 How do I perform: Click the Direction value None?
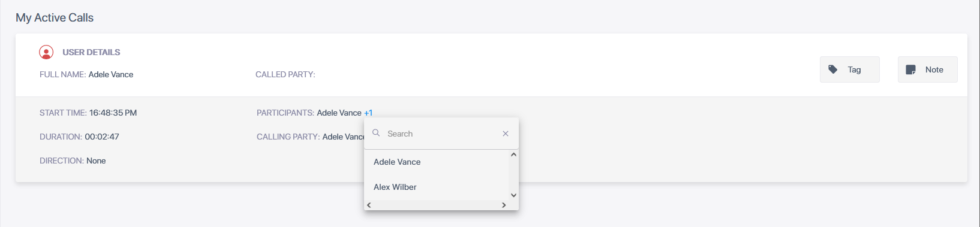(96, 161)
